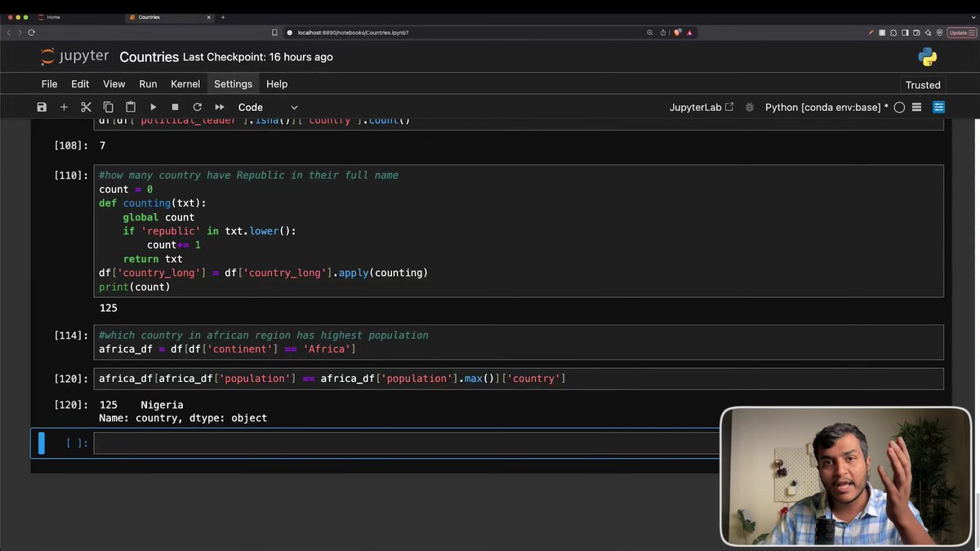Run the selected cell with the play icon
This screenshot has height=551, width=980.
tap(153, 107)
